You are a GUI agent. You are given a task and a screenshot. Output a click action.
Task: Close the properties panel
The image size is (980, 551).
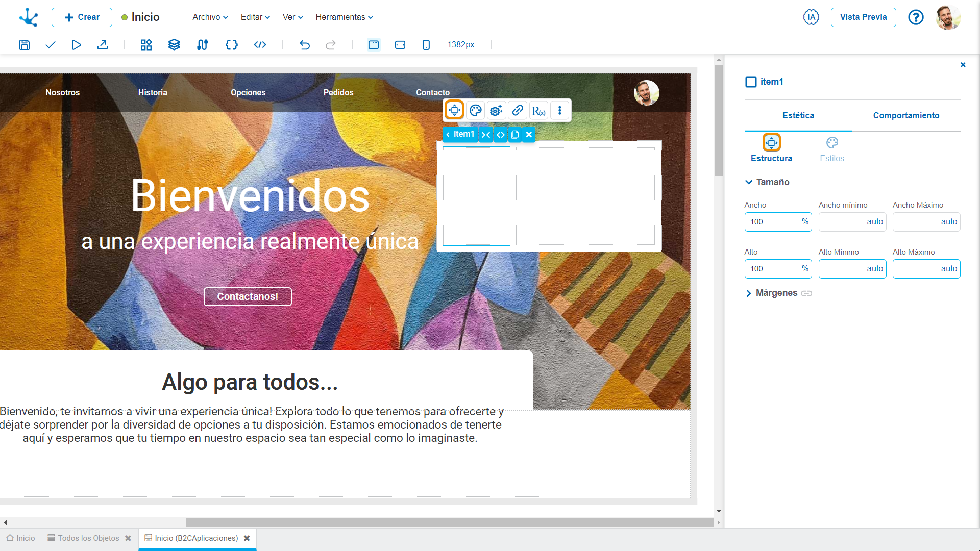(x=963, y=65)
